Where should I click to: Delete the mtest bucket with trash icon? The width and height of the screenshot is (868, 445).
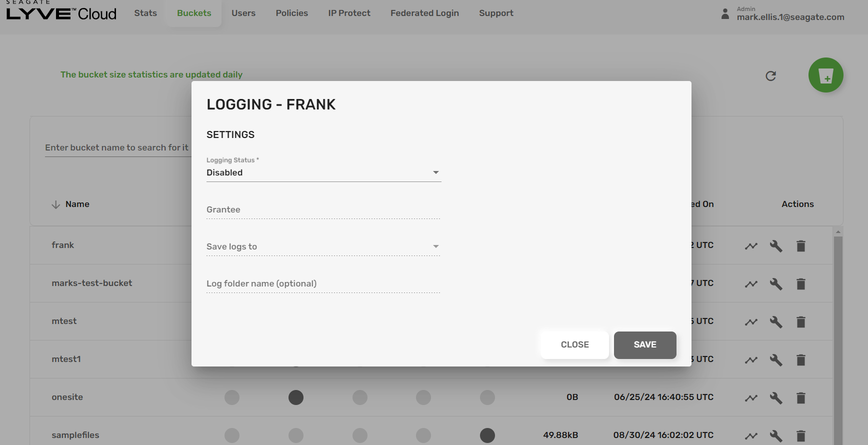click(800, 322)
